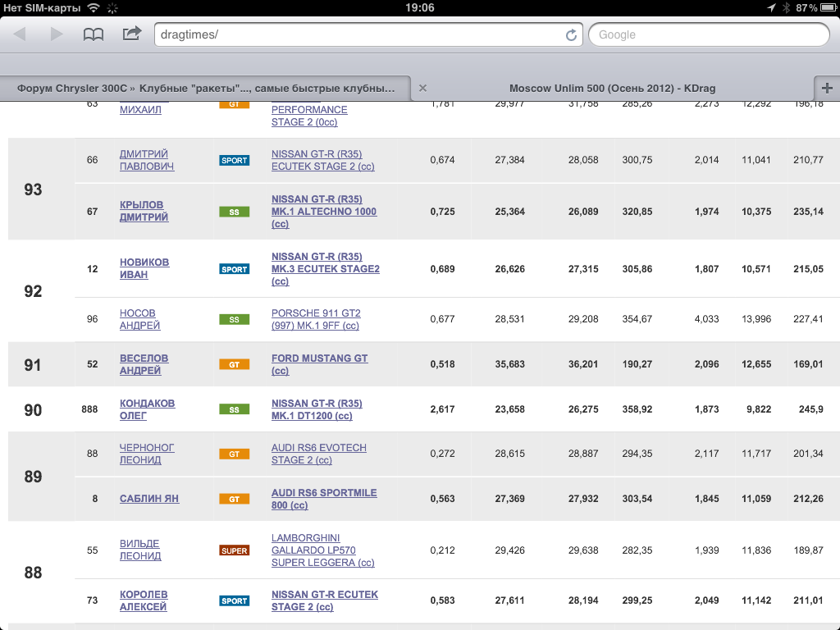Tap value 4,033 in Носов row
This screenshot has width=840, height=630.
[706, 319]
